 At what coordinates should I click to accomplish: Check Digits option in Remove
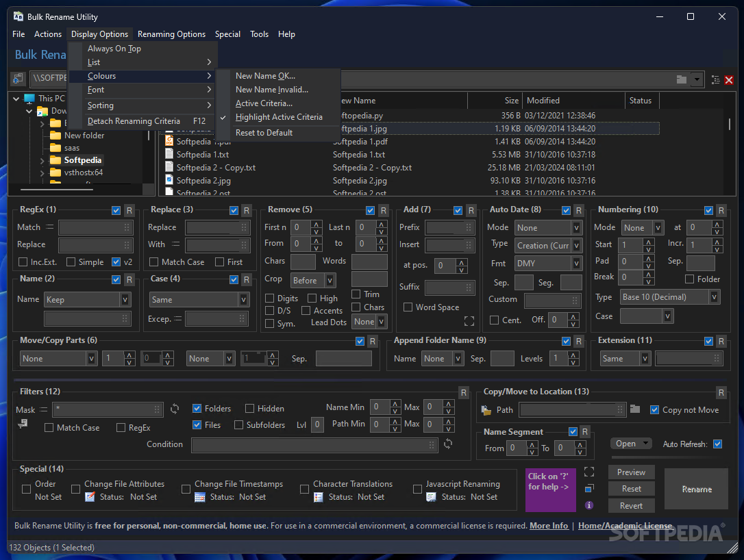click(269, 298)
